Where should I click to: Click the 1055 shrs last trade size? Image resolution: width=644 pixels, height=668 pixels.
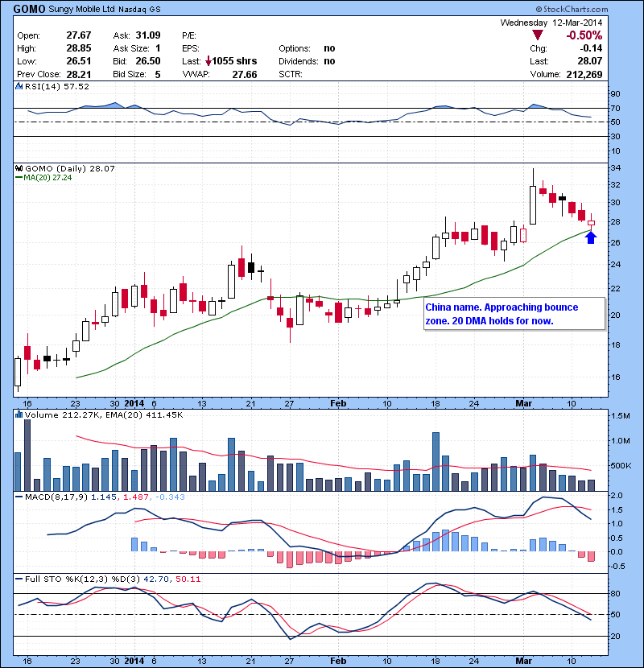coord(234,61)
